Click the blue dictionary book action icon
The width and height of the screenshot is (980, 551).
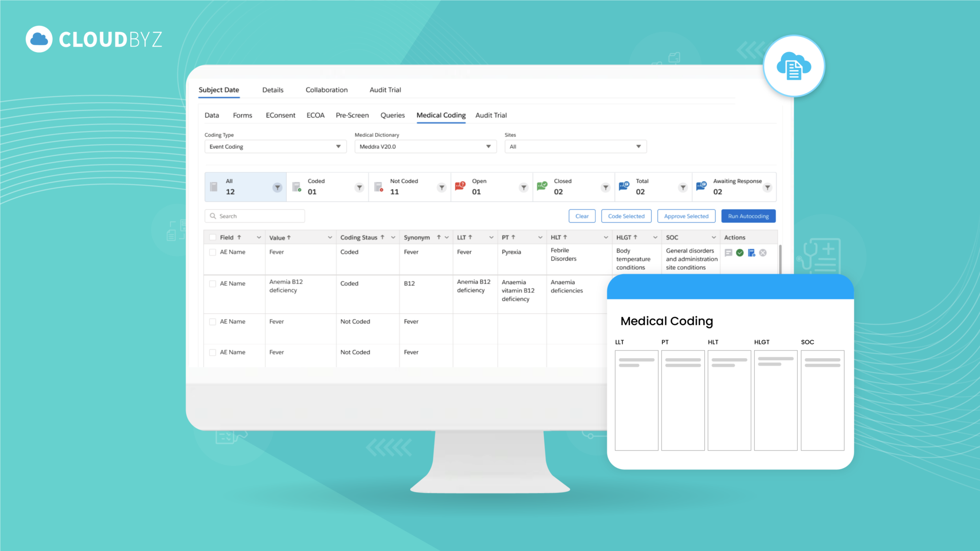coord(751,253)
